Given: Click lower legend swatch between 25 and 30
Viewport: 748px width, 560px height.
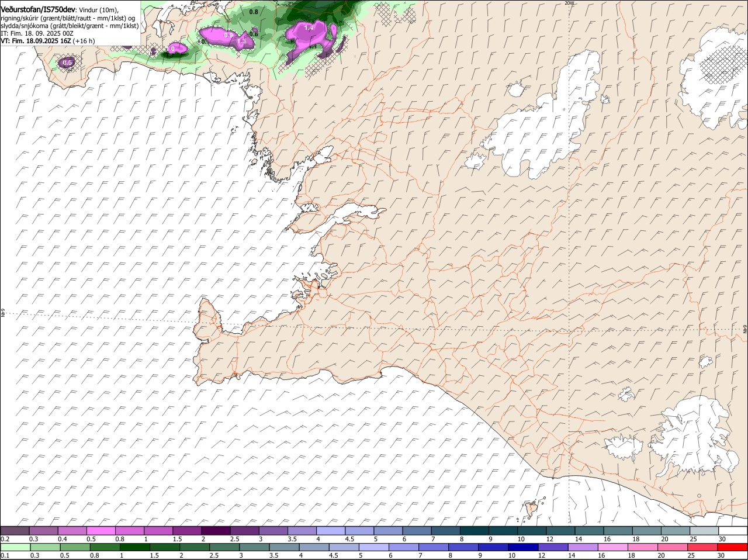Looking at the screenshot, I should click(703, 547).
